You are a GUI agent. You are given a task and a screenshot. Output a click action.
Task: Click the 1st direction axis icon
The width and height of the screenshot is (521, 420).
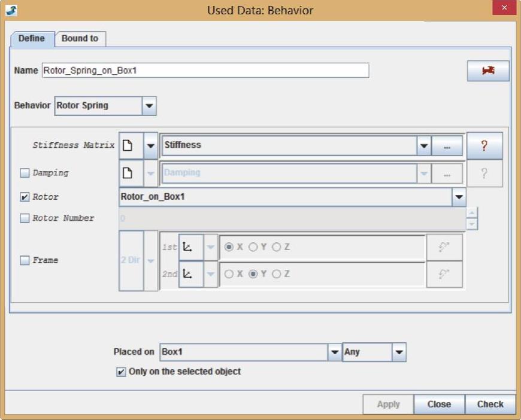pyautogui.click(x=187, y=246)
